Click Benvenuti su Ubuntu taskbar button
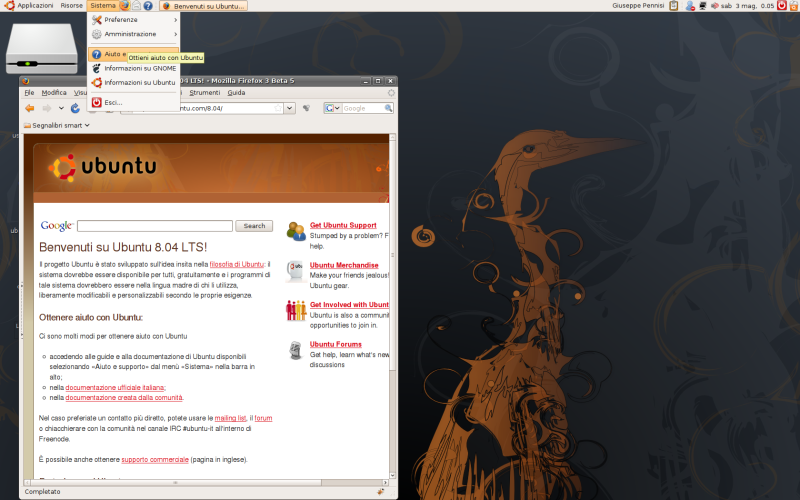800x500 pixels. tap(203, 6)
